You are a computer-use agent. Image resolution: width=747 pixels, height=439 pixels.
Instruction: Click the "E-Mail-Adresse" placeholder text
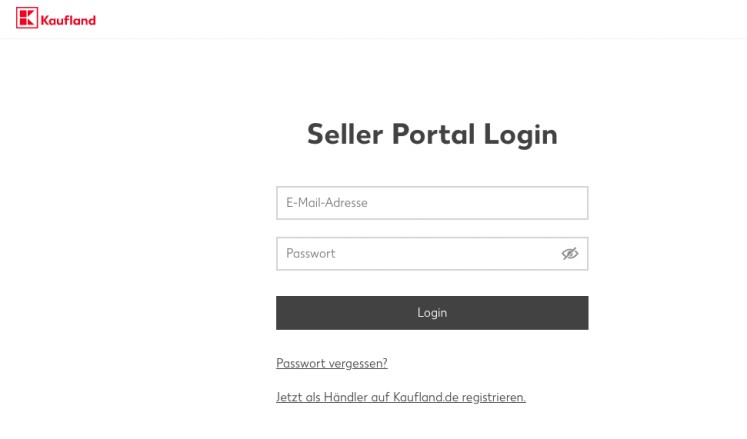(x=327, y=203)
